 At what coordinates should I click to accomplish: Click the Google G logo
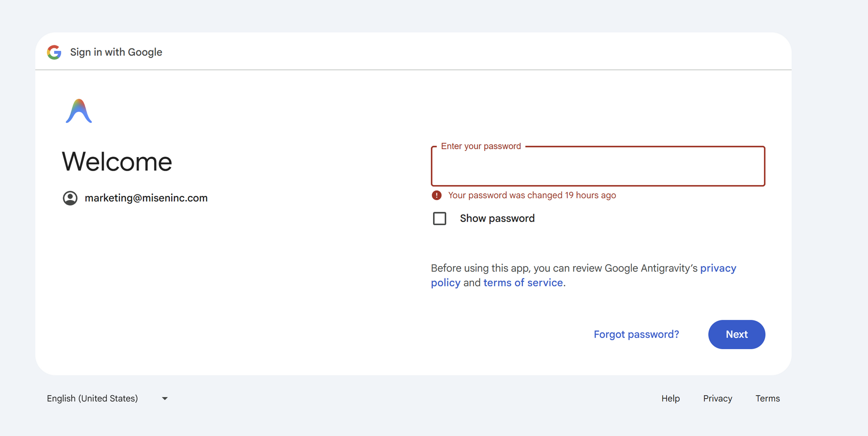pos(54,52)
